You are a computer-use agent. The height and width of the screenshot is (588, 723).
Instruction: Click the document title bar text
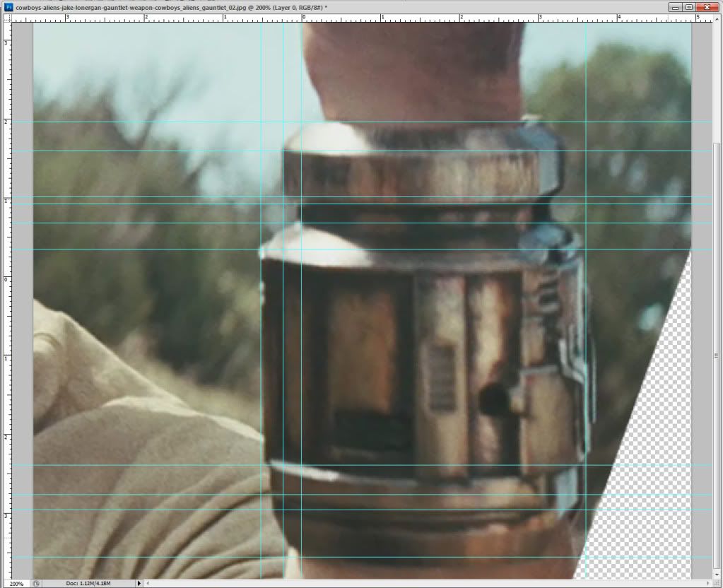click(172, 7)
